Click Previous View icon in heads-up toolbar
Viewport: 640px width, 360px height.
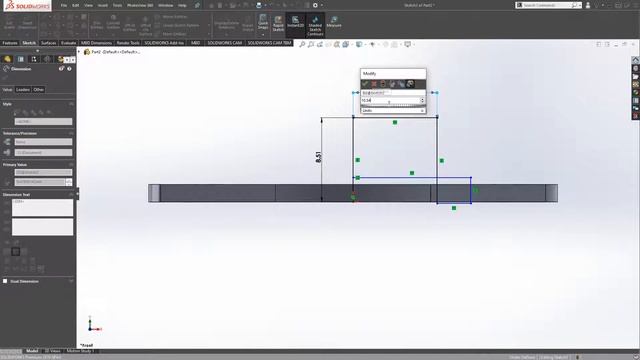point(320,44)
